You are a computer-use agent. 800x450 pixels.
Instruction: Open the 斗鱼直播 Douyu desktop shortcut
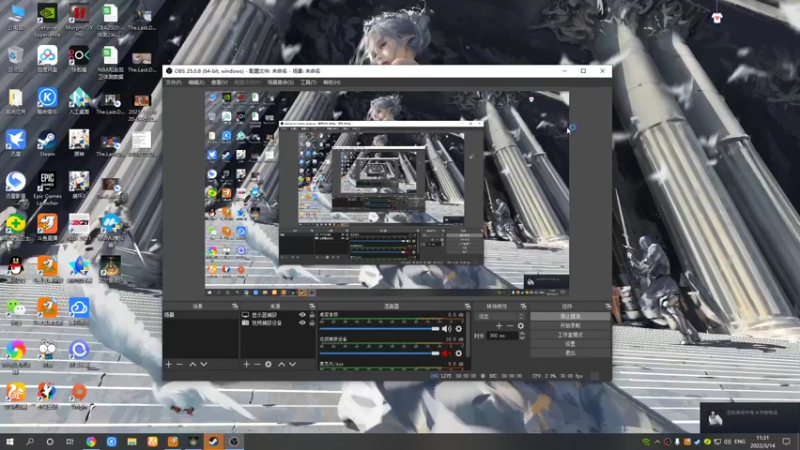[47, 227]
